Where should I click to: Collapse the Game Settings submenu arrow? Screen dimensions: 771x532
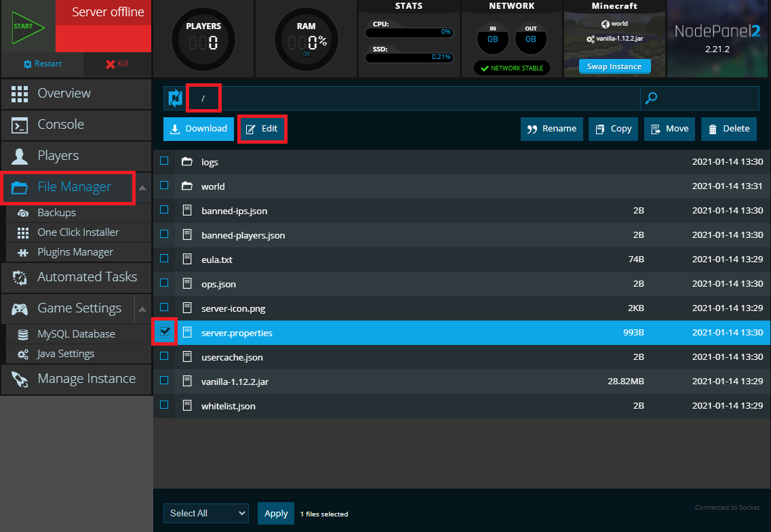[x=142, y=309]
